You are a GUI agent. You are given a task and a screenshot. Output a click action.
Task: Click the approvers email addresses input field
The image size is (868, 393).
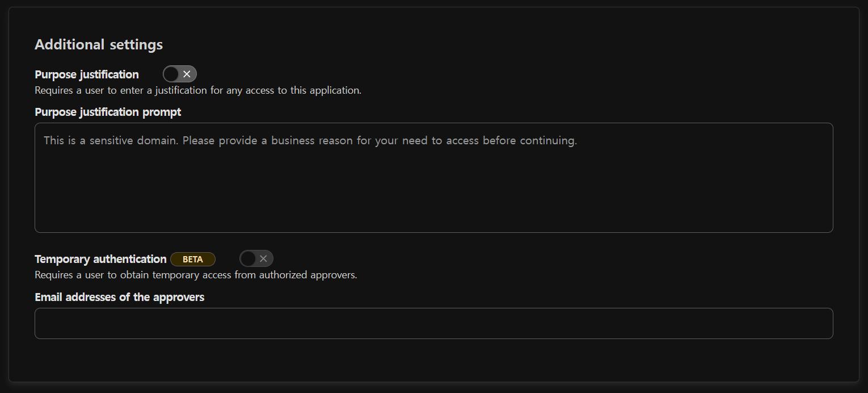point(433,323)
